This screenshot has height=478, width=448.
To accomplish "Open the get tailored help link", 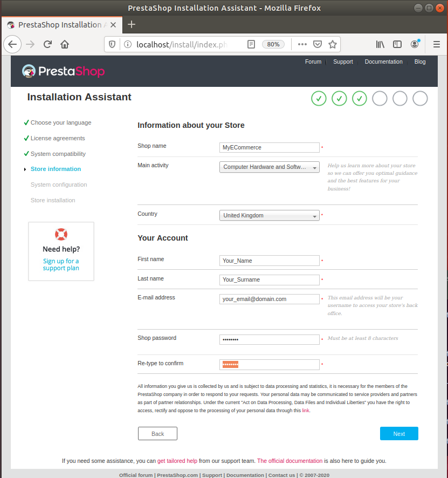I will (177, 461).
